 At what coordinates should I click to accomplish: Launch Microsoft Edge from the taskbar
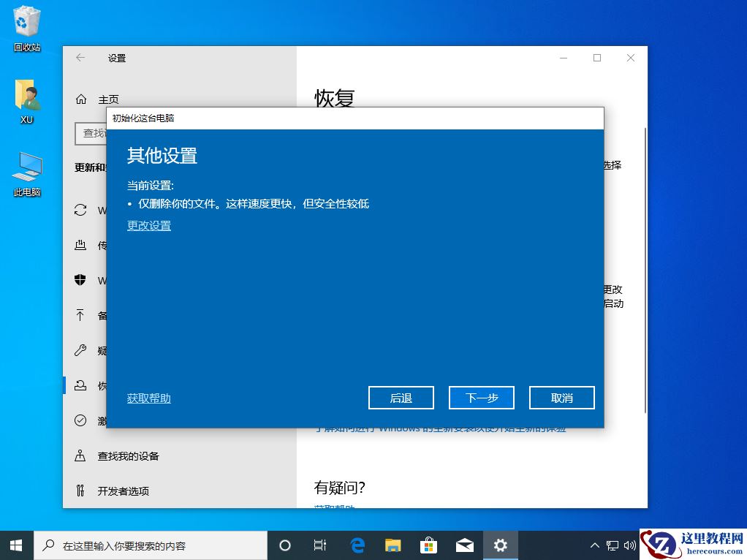[357, 545]
